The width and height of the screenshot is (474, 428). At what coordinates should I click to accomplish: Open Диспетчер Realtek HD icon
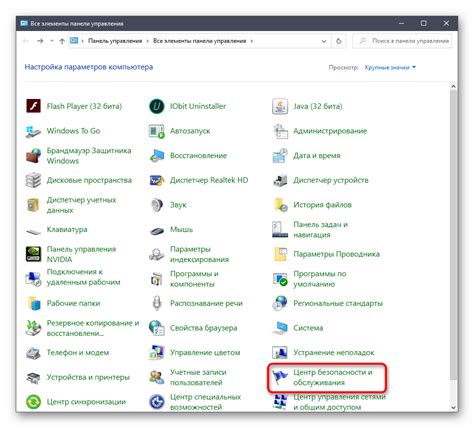[x=157, y=180]
